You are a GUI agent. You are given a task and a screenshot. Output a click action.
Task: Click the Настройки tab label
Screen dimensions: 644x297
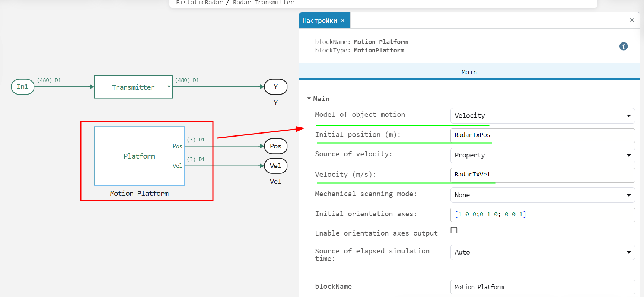(x=319, y=20)
